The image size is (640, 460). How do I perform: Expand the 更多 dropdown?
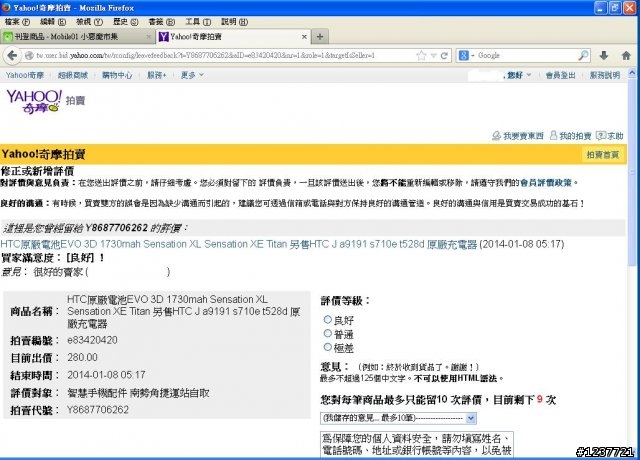[192, 75]
